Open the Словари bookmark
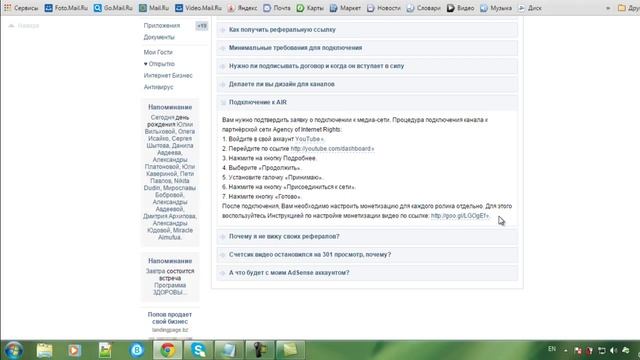The height and width of the screenshot is (360, 640). [424, 8]
